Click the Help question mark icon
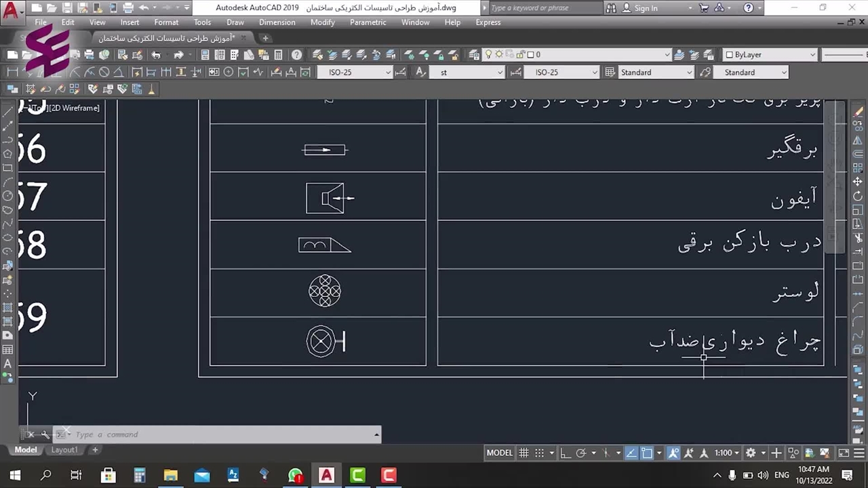 [297, 55]
